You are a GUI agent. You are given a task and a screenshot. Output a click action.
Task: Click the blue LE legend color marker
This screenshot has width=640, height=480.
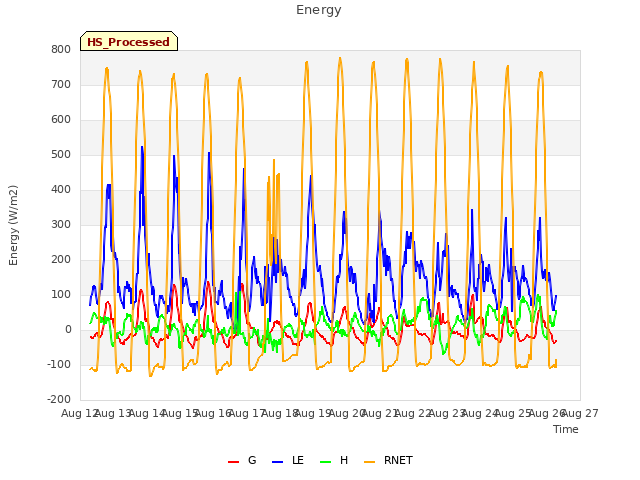pyautogui.click(x=278, y=462)
